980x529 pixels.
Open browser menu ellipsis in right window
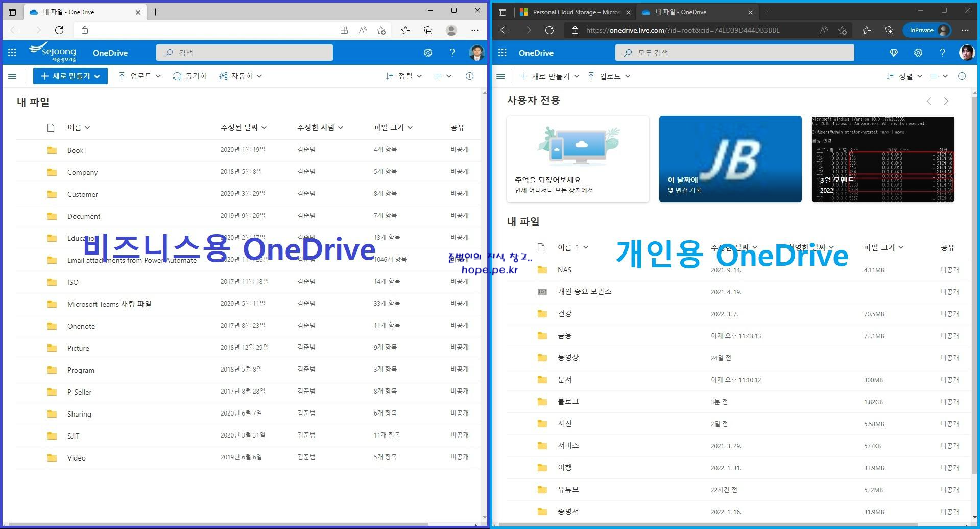tap(965, 30)
